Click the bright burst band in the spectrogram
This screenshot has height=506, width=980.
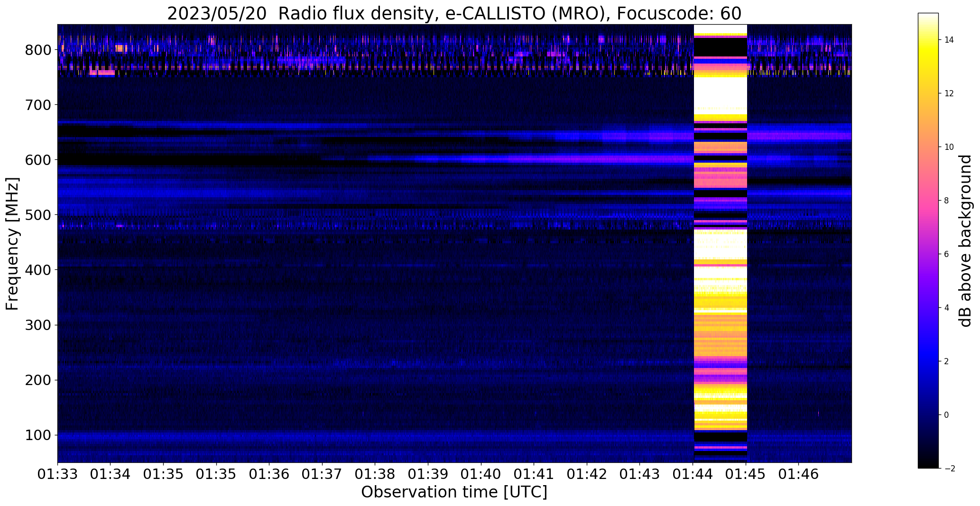(720, 243)
